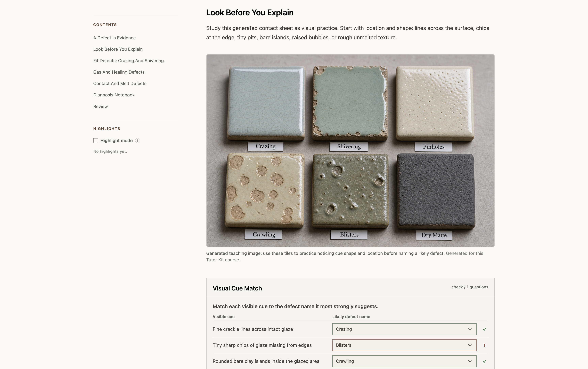Click the Crazing tile in the contact sheet
Viewport: 588px width, 369px height.
coord(266,103)
